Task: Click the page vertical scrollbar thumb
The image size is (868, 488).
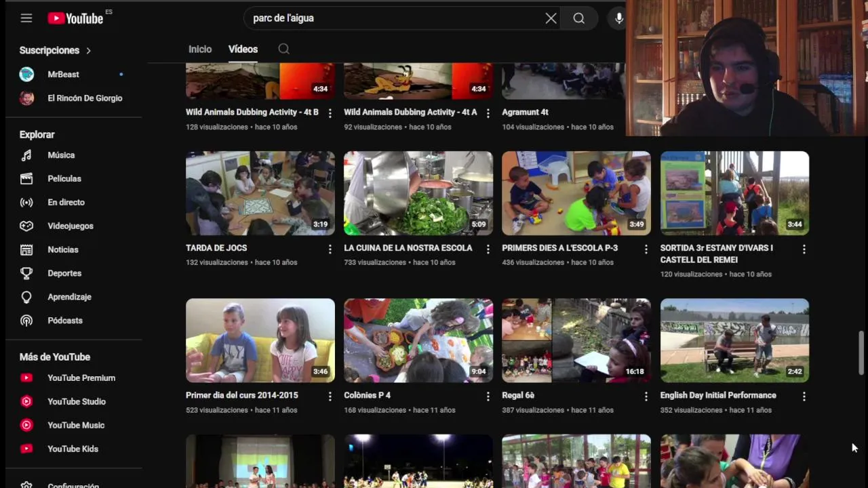Action: pos(861,352)
